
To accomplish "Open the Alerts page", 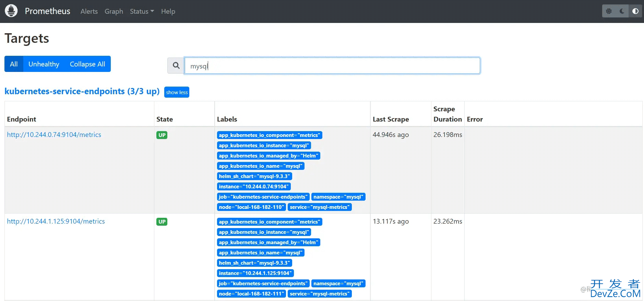I will pyautogui.click(x=89, y=11).
